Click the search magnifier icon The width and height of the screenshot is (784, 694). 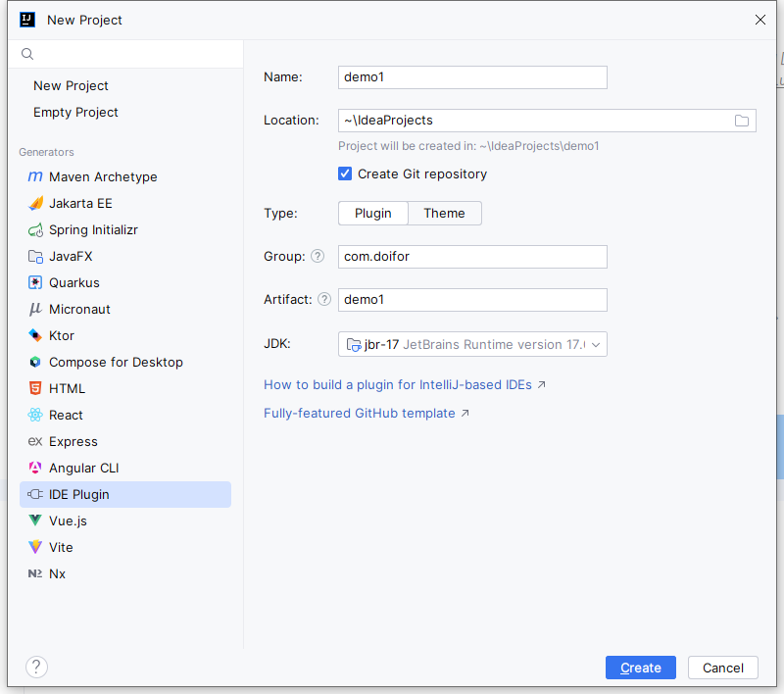point(27,54)
